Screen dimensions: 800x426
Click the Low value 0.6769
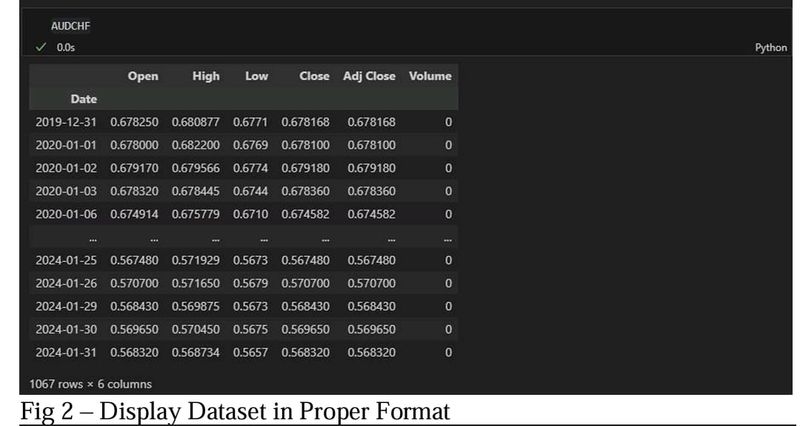pos(251,145)
